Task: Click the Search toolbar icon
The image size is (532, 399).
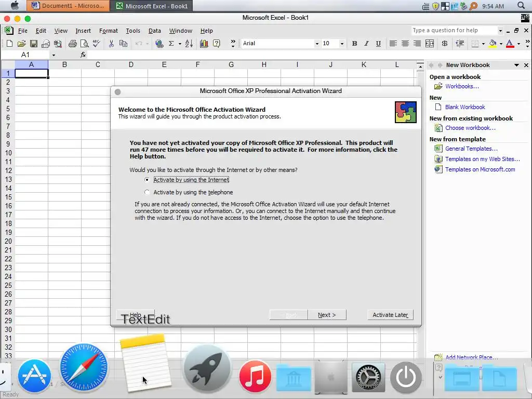Action: coord(58,44)
